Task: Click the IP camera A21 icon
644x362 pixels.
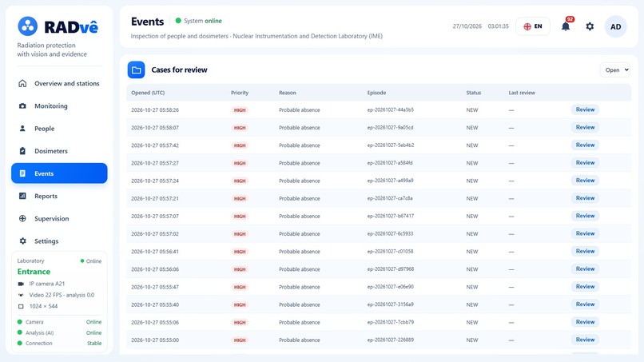Action: 21,284
